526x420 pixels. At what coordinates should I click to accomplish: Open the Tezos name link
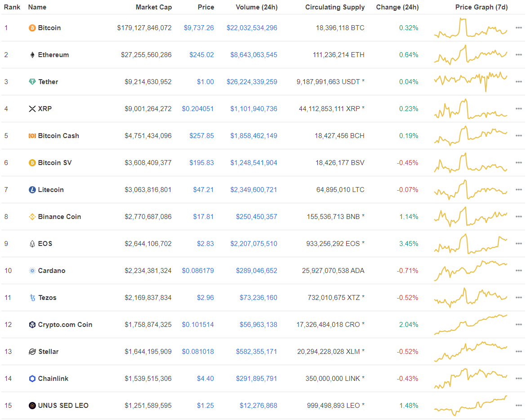point(47,298)
